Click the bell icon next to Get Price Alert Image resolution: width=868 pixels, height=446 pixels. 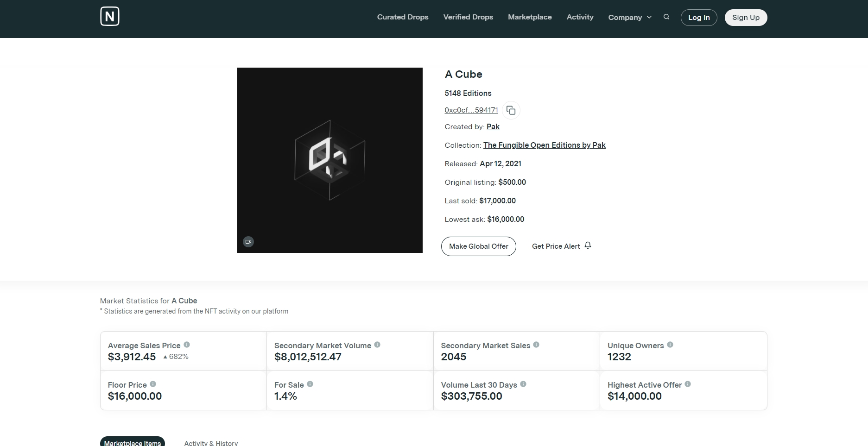pos(588,245)
